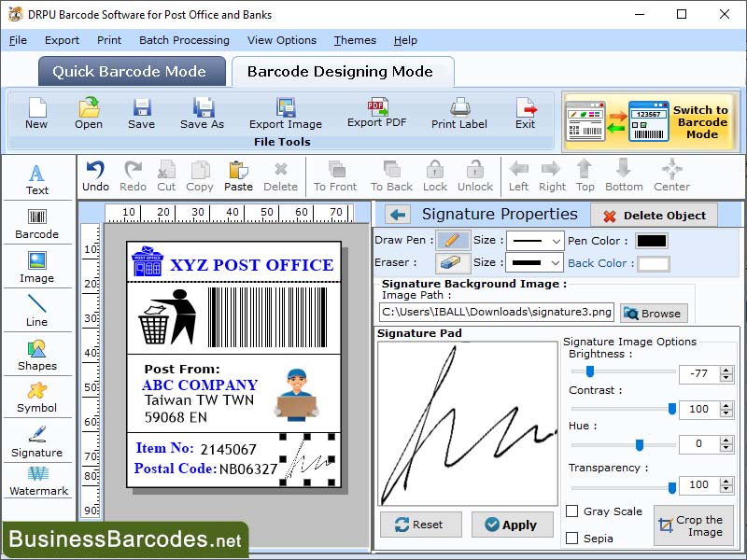Open the Eraser size dropdown
747x560 pixels.
(x=533, y=262)
